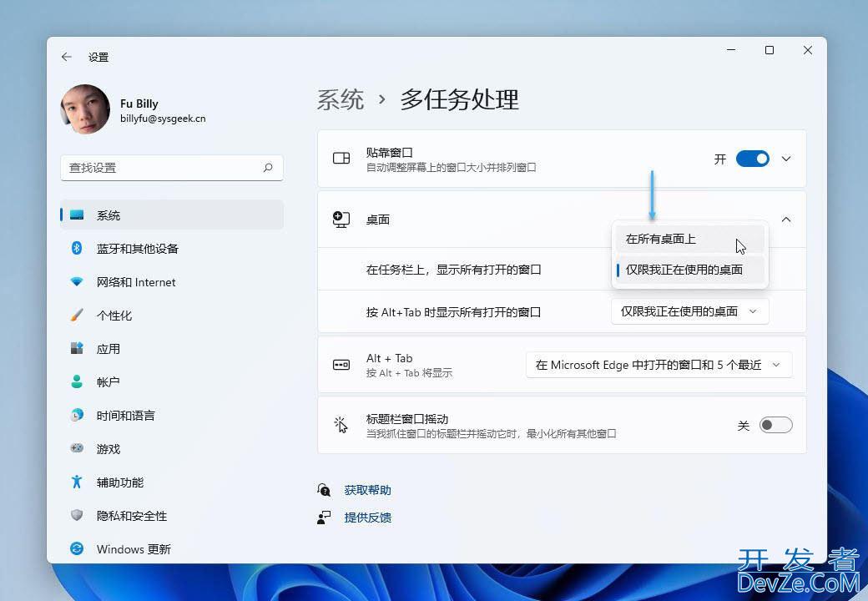
Task: Expand the 贴靠窗口 section chevron
Action: point(786,159)
